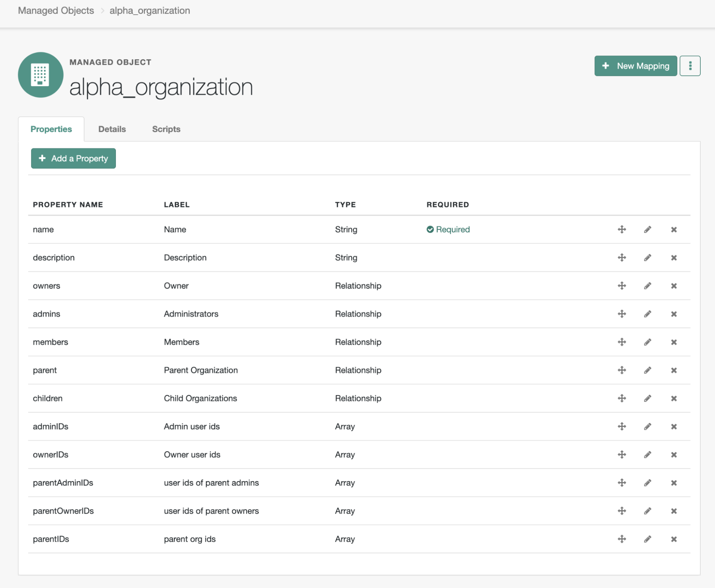Edit the children property

647,398
